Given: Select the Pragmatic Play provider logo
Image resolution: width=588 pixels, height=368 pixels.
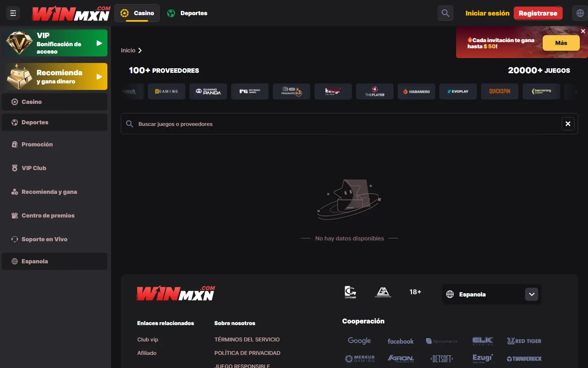Looking at the screenshot, I should click(x=292, y=92).
